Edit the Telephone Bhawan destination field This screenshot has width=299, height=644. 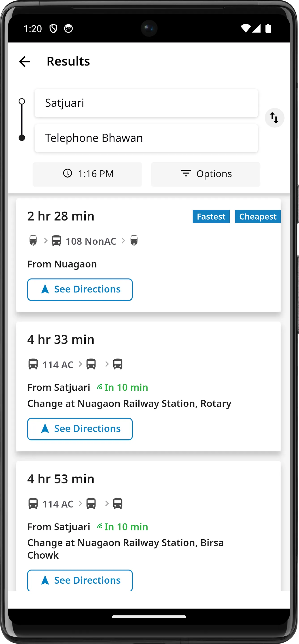[146, 138]
